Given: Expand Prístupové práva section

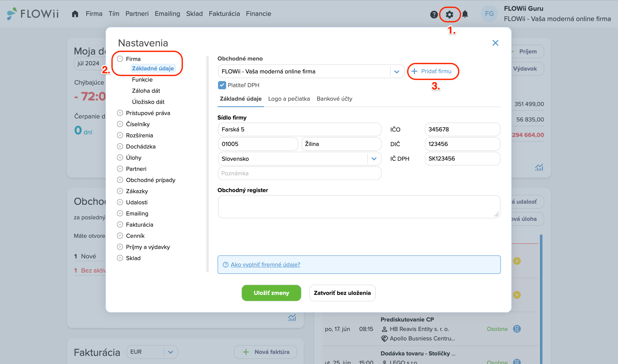Looking at the screenshot, I should pos(120,113).
